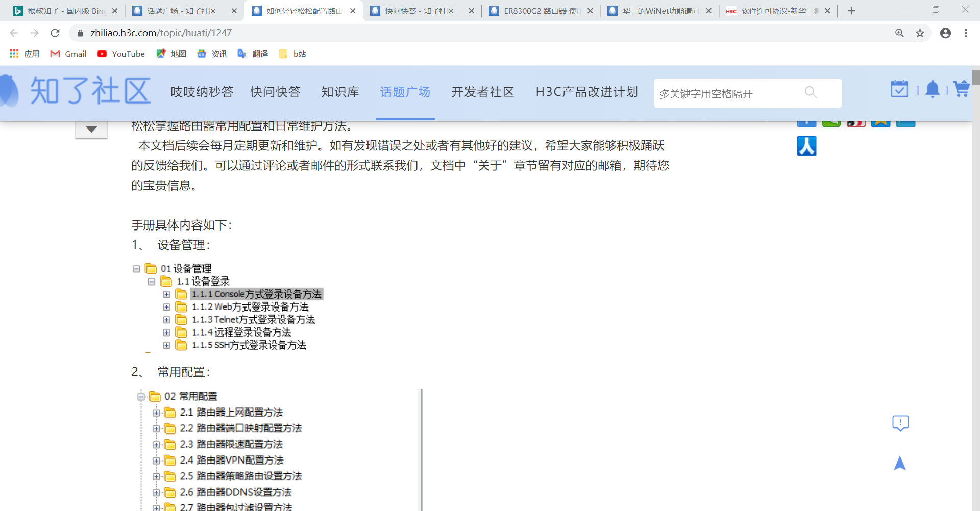
Task: Expand 2.2 路由器端口映射配置方法 node
Action: click(156, 429)
